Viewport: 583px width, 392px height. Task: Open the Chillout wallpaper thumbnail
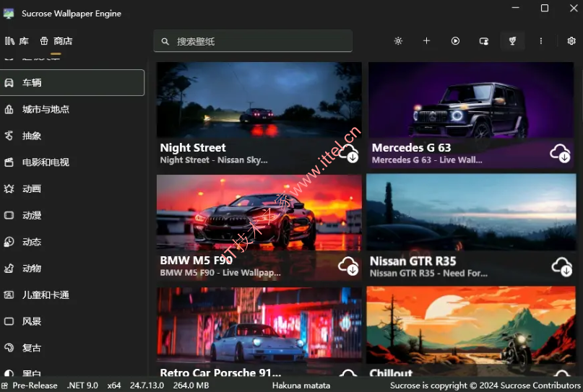(x=471, y=325)
